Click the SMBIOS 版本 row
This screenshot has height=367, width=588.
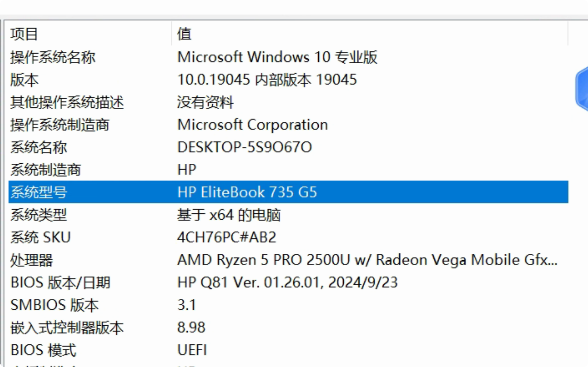55,305
